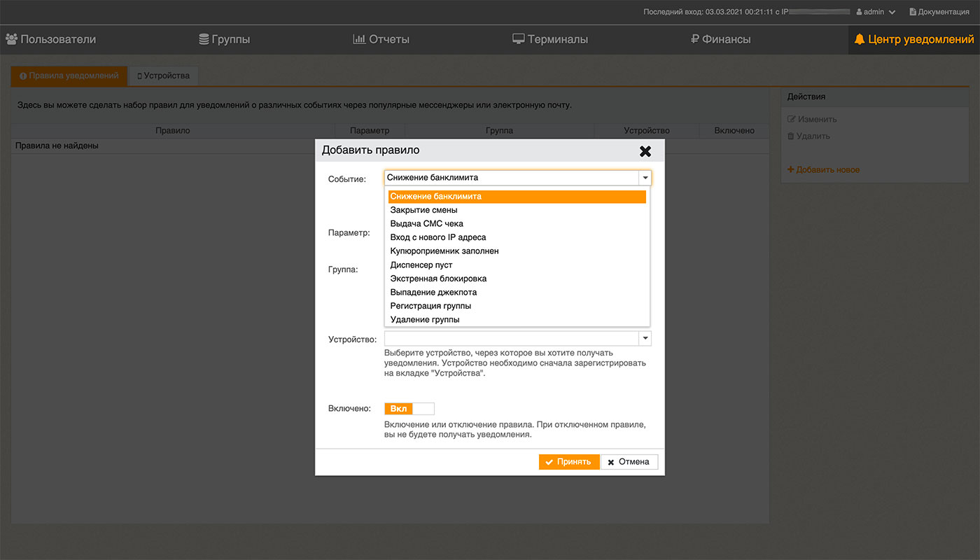Click the Terminals monitor icon
This screenshot has width=980, height=560.
(x=518, y=39)
